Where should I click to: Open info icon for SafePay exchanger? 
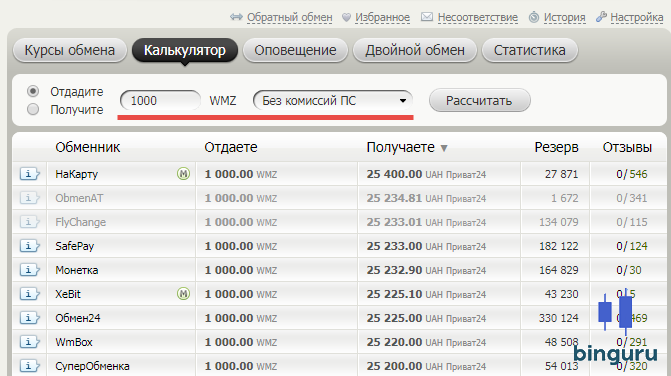pos(30,246)
